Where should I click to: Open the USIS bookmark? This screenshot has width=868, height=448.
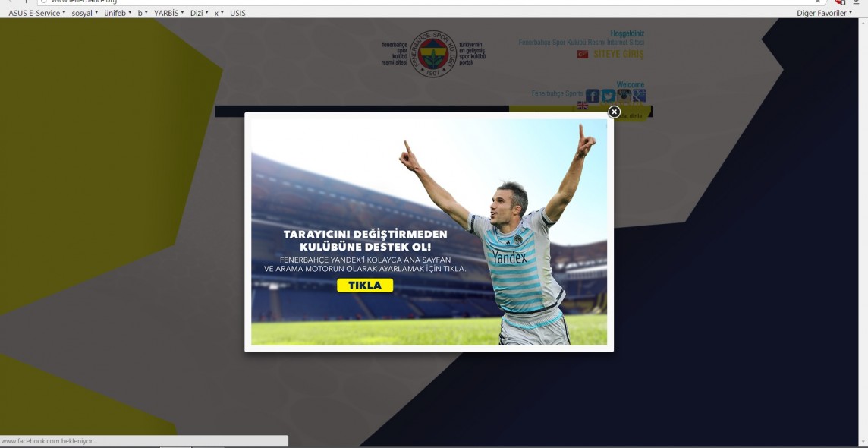point(237,13)
